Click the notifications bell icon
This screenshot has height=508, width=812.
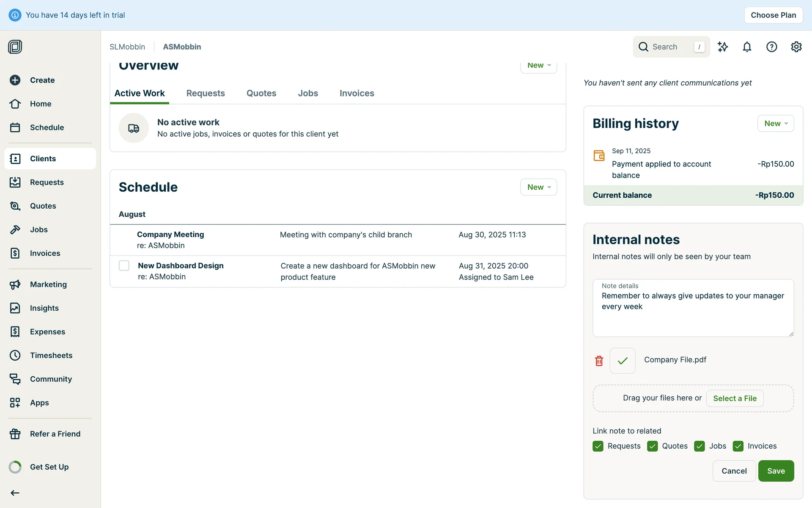747,47
